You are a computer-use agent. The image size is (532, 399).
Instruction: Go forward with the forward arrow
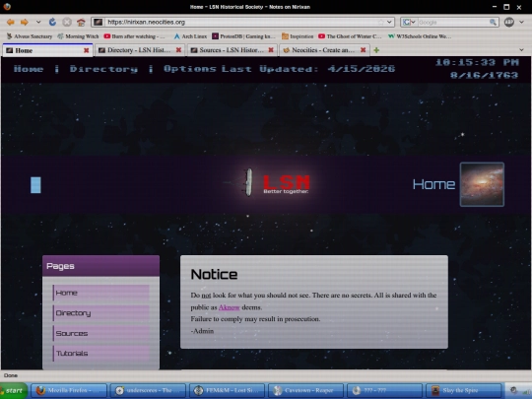click(25, 22)
